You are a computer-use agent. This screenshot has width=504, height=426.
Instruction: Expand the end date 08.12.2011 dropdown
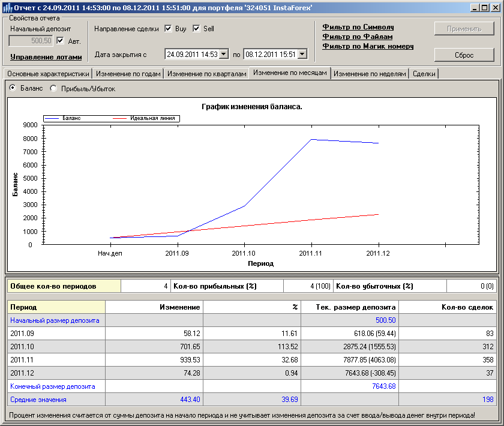[x=302, y=55]
